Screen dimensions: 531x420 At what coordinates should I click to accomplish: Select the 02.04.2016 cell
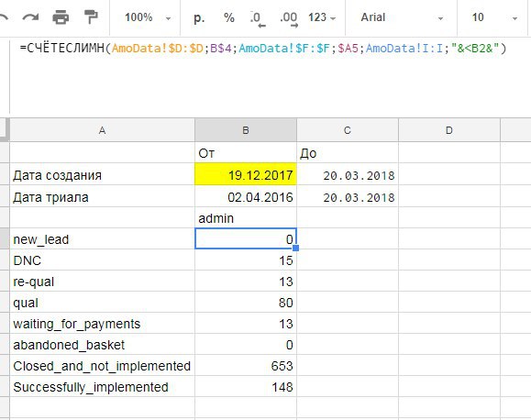(246, 196)
